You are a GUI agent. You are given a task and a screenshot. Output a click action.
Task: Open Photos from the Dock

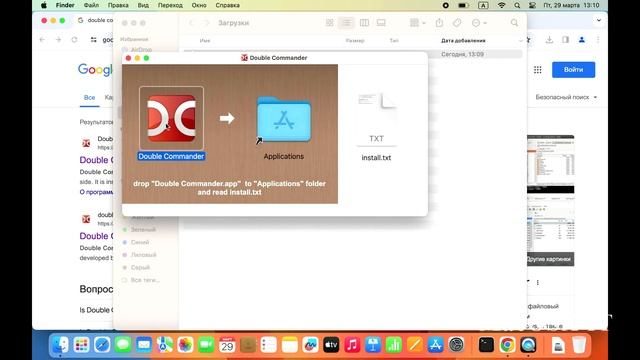[x=185, y=345]
